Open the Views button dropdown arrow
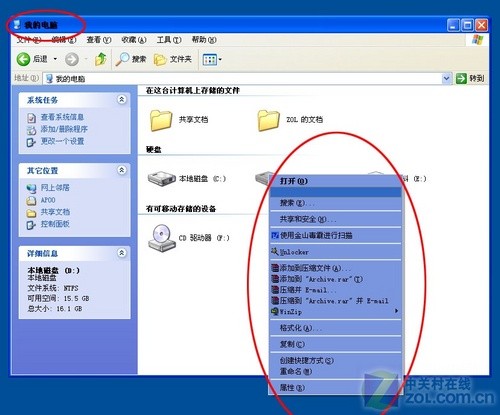 [x=220, y=60]
